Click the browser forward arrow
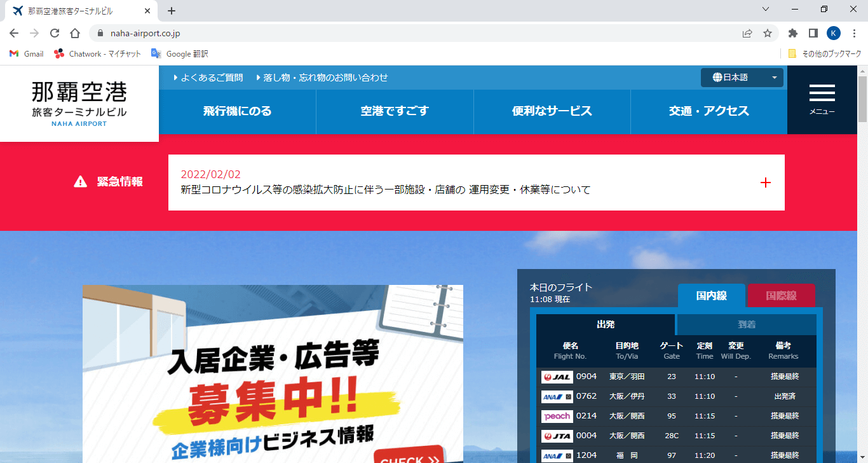This screenshot has height=463, width=868. (34, 33)
